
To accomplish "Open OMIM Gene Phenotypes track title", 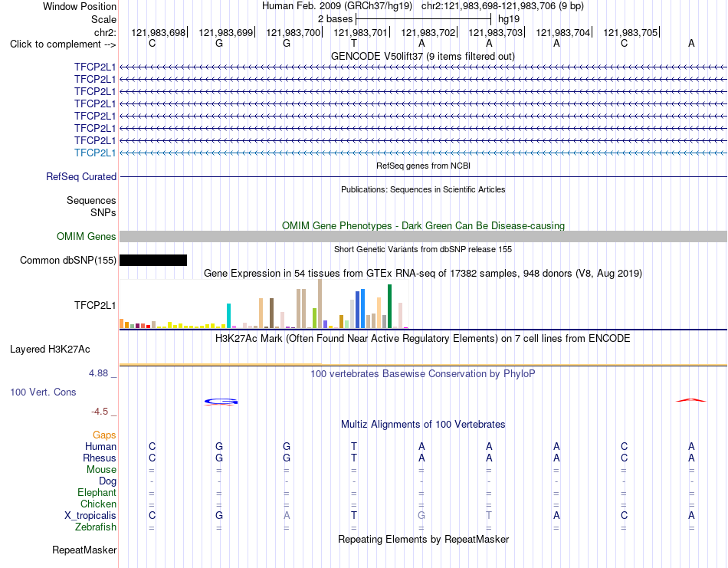I will tap(423, 225).
